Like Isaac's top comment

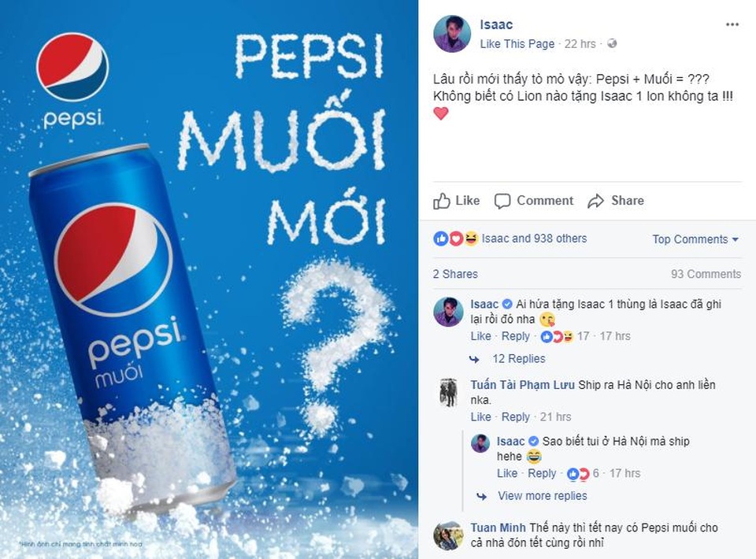pos(480,336)
